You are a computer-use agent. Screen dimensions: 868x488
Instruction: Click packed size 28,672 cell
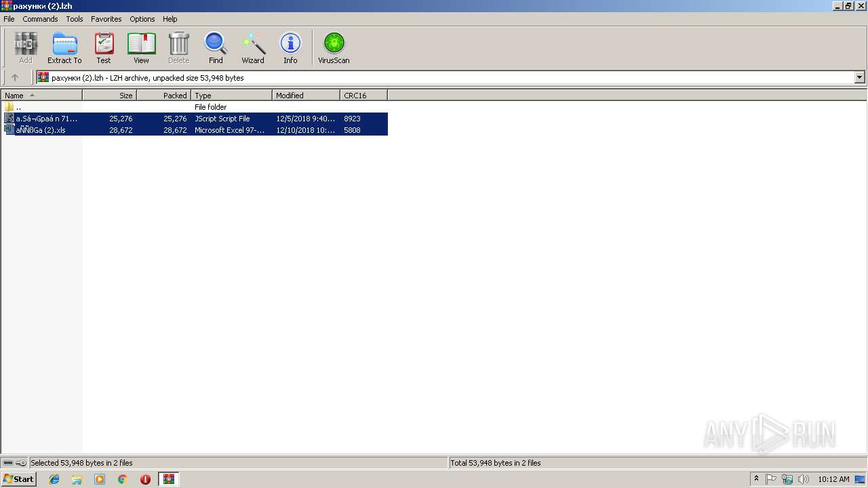point(175,130)
